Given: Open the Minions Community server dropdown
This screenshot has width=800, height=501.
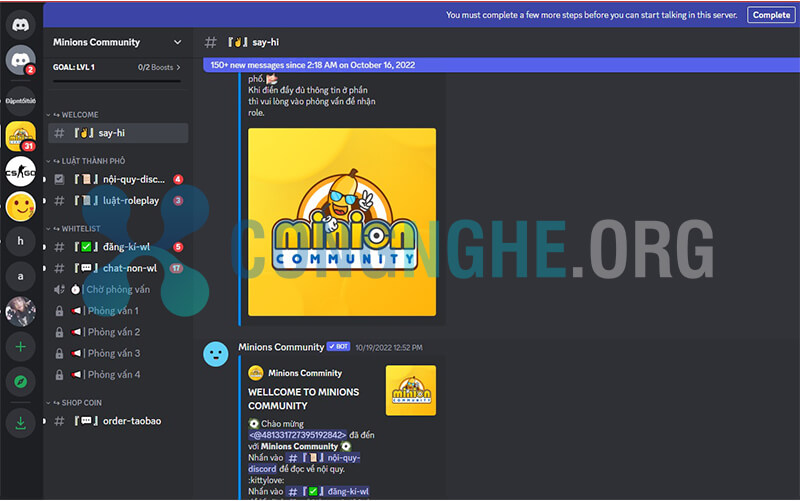Looking at the screenshot, I should point(178,42).
